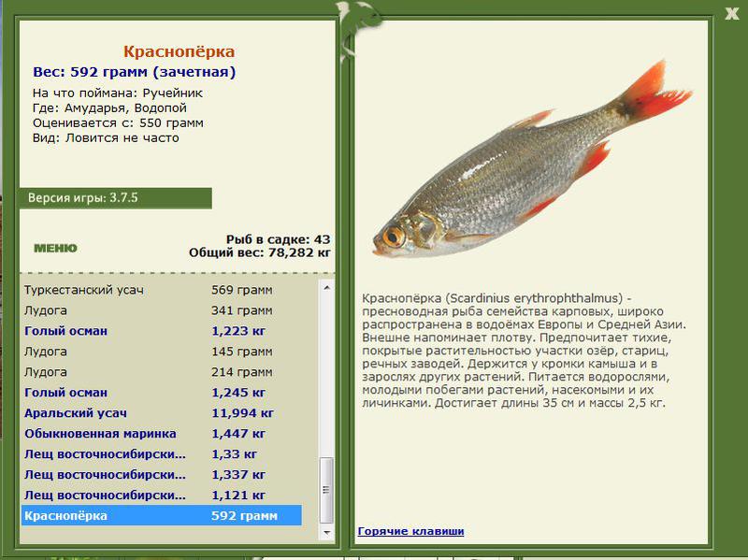Screen dimensions: 748x560
Task: Click the scrollbar up arrow in fish list
Action: click(326, 288)
